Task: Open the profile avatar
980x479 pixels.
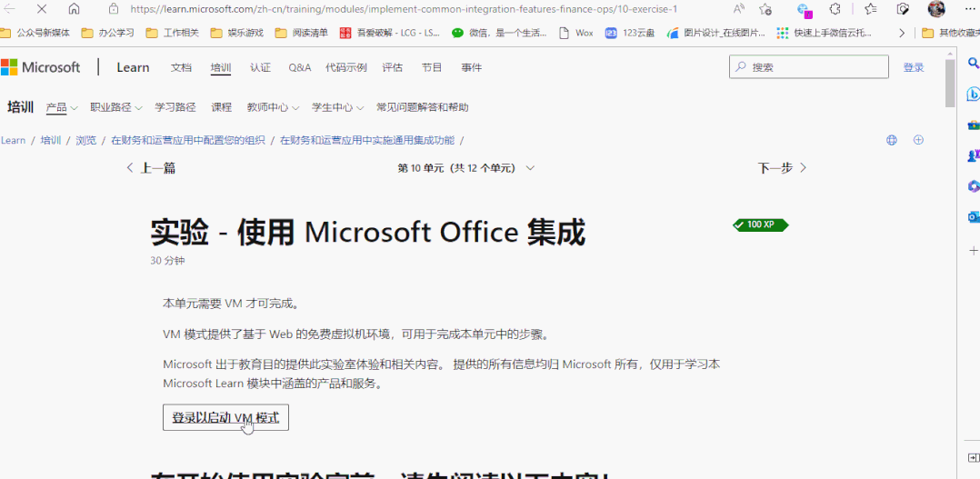Action: pyautogui.click(x=936, y=9)
